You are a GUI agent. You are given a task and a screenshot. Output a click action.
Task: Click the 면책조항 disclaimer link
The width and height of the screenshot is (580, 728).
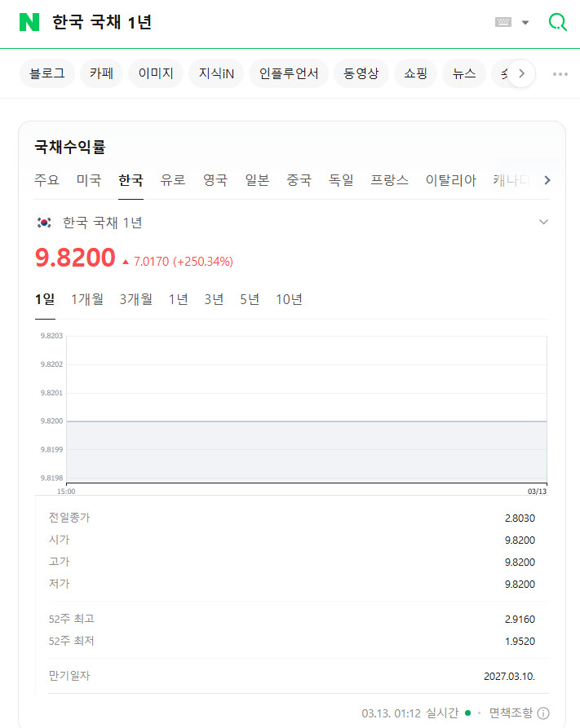point(511,713)
